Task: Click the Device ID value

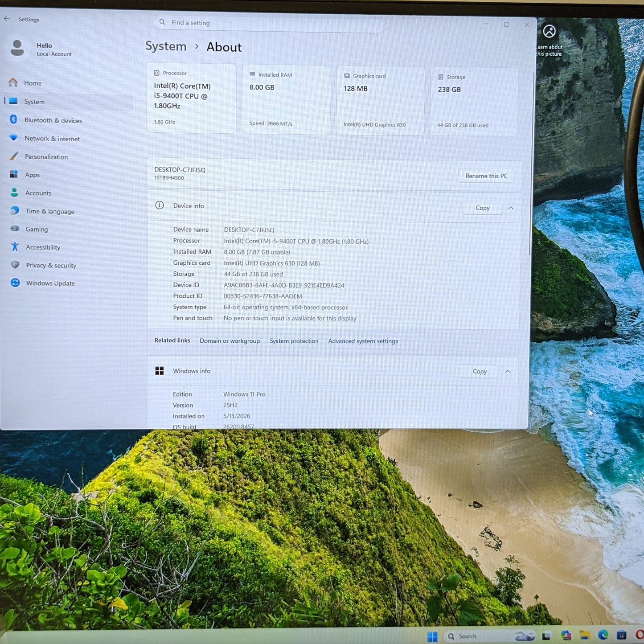Action: [x=284, y=285]
